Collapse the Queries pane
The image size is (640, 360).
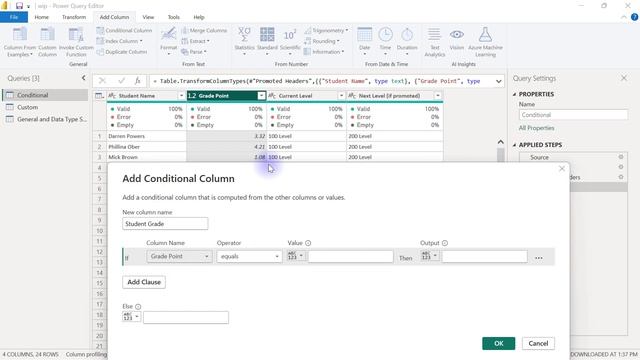click(84, 78)
